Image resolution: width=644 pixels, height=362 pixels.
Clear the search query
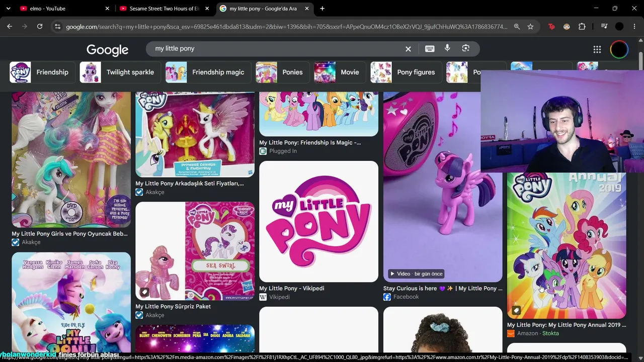[x=408, y=49]
